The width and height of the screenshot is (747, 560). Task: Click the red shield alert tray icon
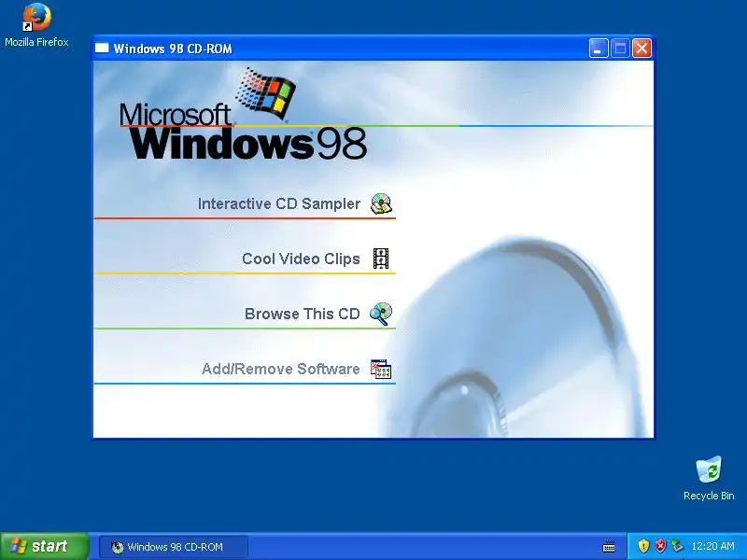(660, 546)
